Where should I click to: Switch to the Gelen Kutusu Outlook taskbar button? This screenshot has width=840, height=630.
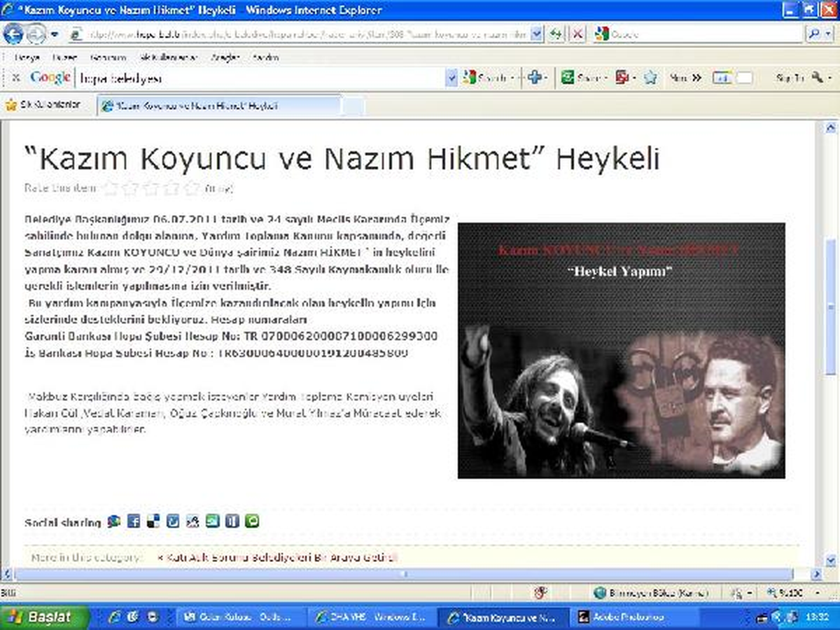point(243,617)
